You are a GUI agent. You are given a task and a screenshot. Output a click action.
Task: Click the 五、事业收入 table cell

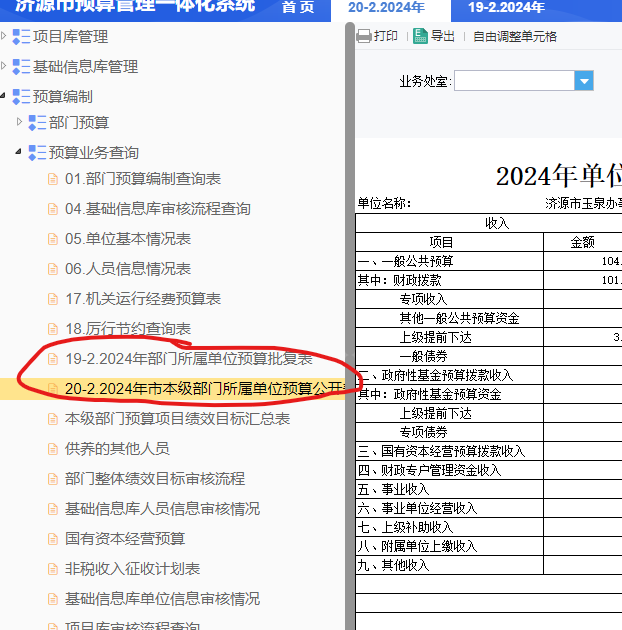450,489
